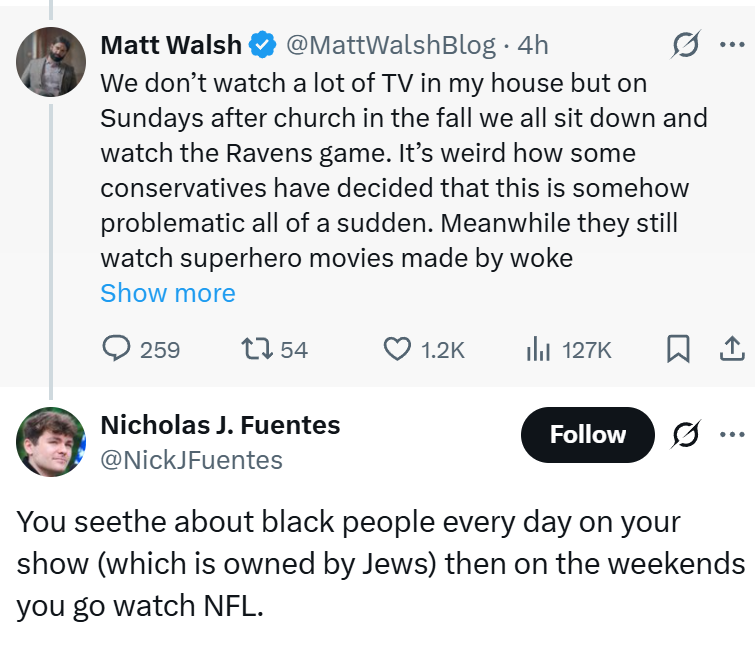Click the share icon on Matt Walsh's post
Screen dimensions: 755x658
pos(731,349)
